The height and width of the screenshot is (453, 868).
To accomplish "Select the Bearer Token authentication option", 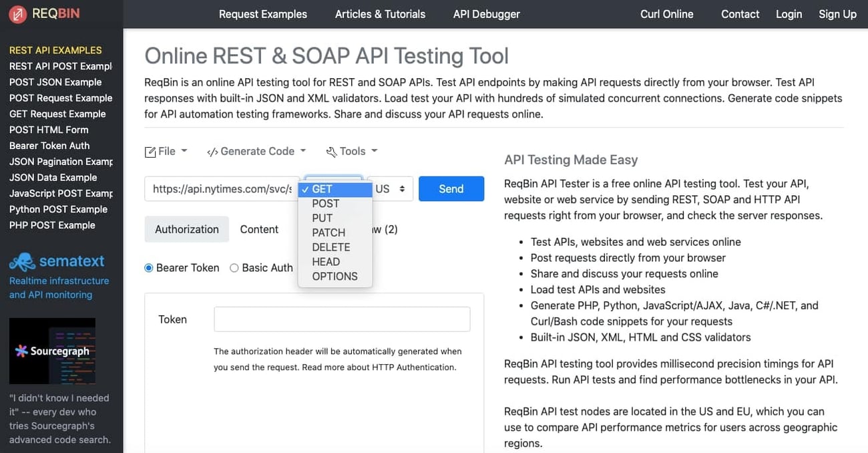I will pos(148,267).
